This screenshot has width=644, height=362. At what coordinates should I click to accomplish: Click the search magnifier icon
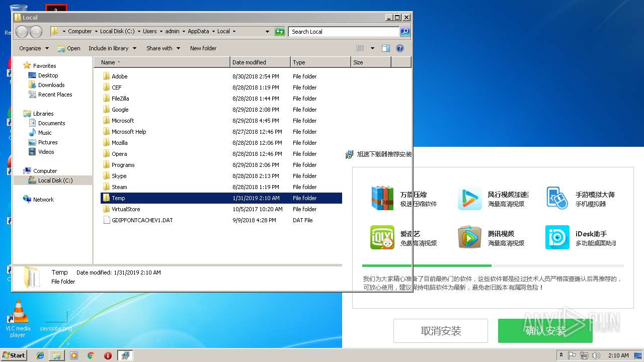click(405, 32)
